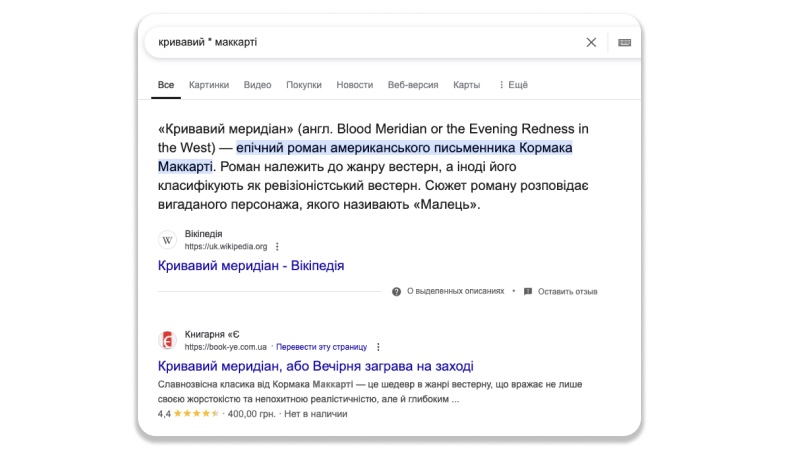800x450 pixels.
Task: Focus the search field with кривавий * маккарті
Action: 365,42
